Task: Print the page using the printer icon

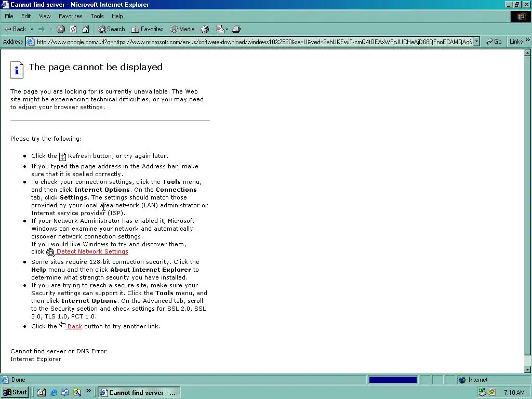Action: [236, 29]
